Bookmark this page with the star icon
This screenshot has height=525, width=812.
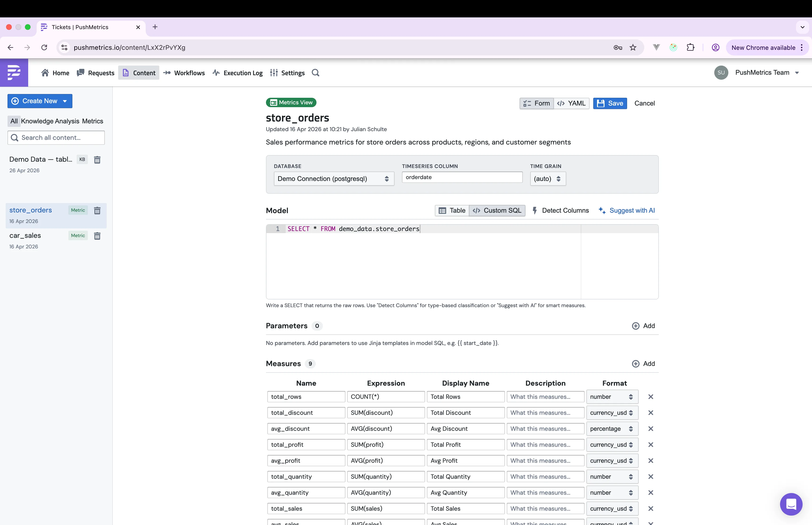(x=633, y=47)
